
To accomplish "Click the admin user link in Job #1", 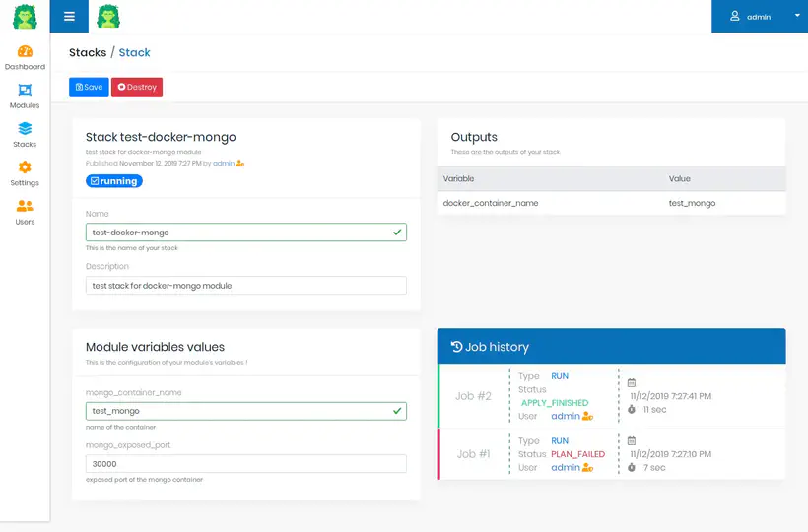I will click(x=566, y=467).
